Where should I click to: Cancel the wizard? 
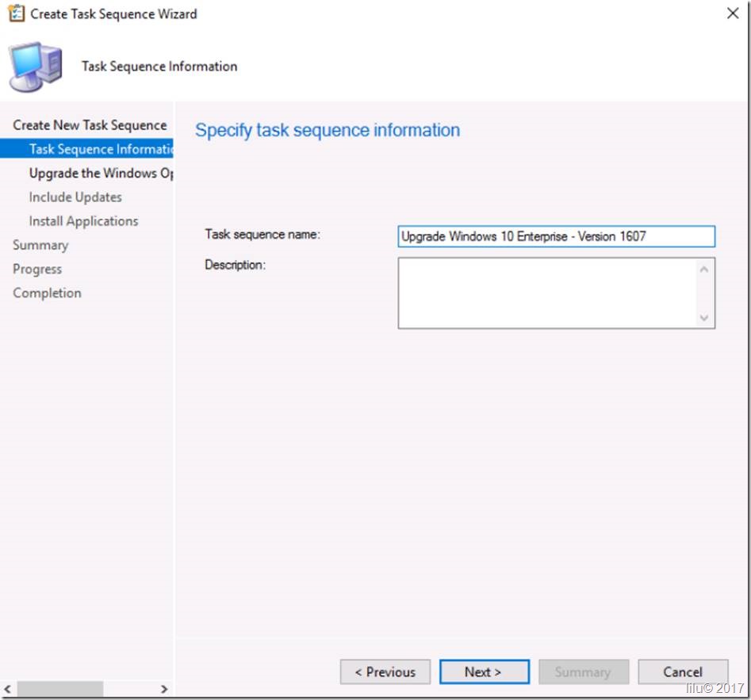coord(683,671)
